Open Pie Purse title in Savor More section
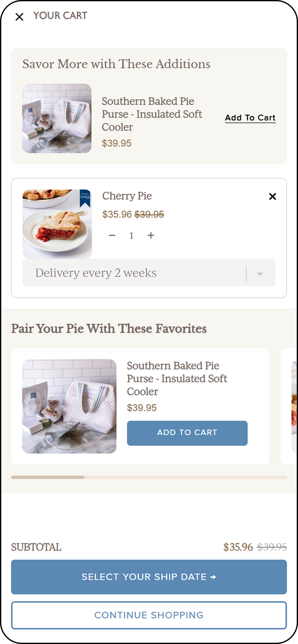This screenshot has height=644, width=298. point(152,114)
